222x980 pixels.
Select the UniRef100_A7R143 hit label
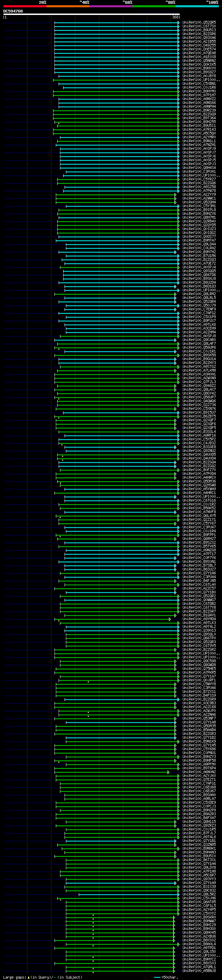[x=199, y=129]
